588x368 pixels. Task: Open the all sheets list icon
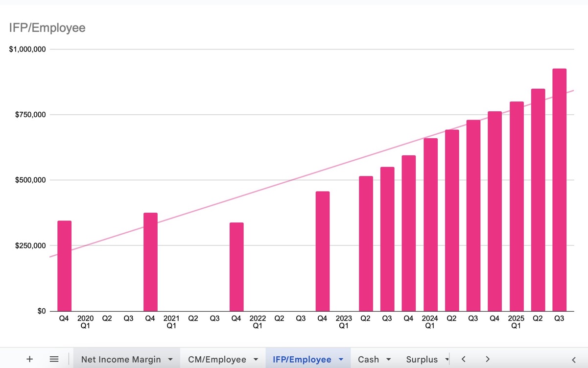pyautogui.click(x=54, y=359)
